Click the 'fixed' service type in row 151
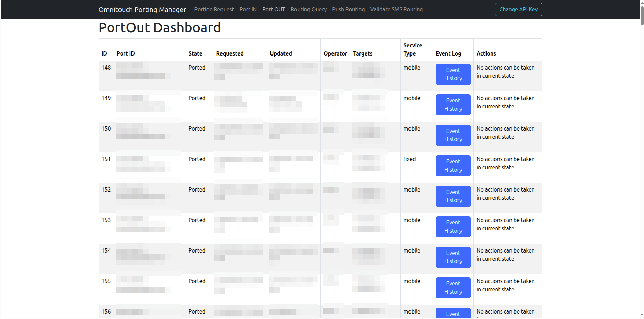Viewport: 644px width, 319px height. point(409,159)
